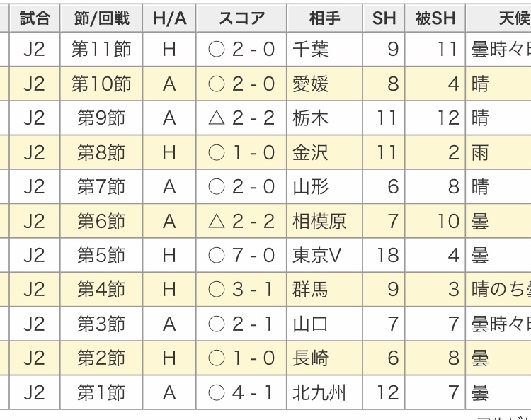Select the 相模原 opponent entry
The width and height of the screenshot is (531, 420).
pos(319,221)
